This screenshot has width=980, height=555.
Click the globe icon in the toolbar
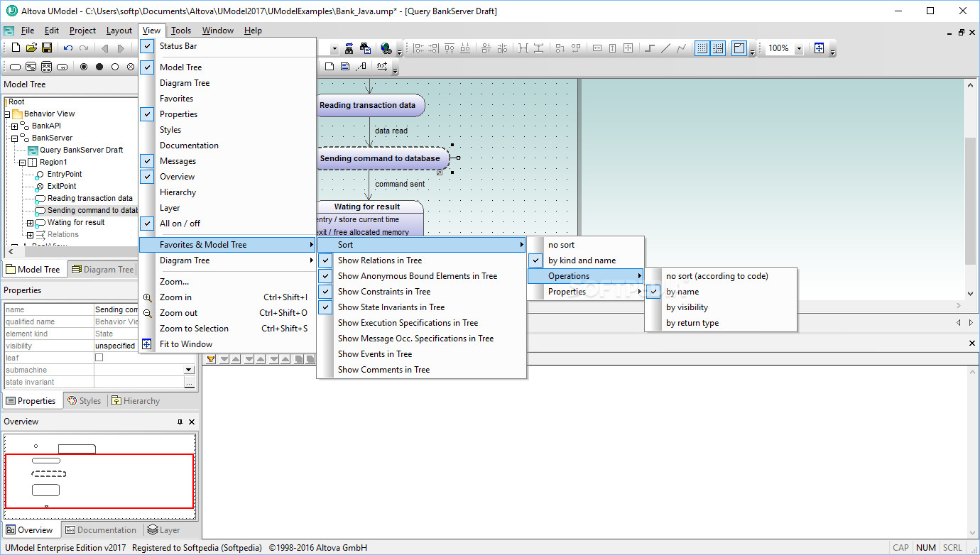(x=386, y=48)
